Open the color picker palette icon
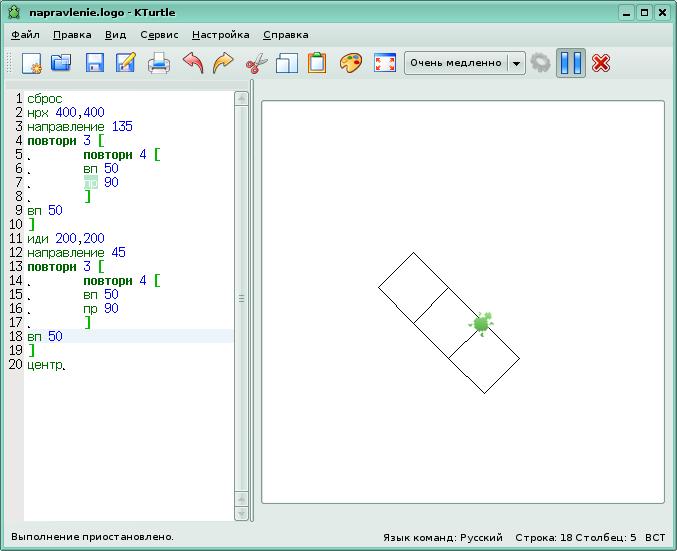The image size is (677, 551). click(x=350, y=63)
